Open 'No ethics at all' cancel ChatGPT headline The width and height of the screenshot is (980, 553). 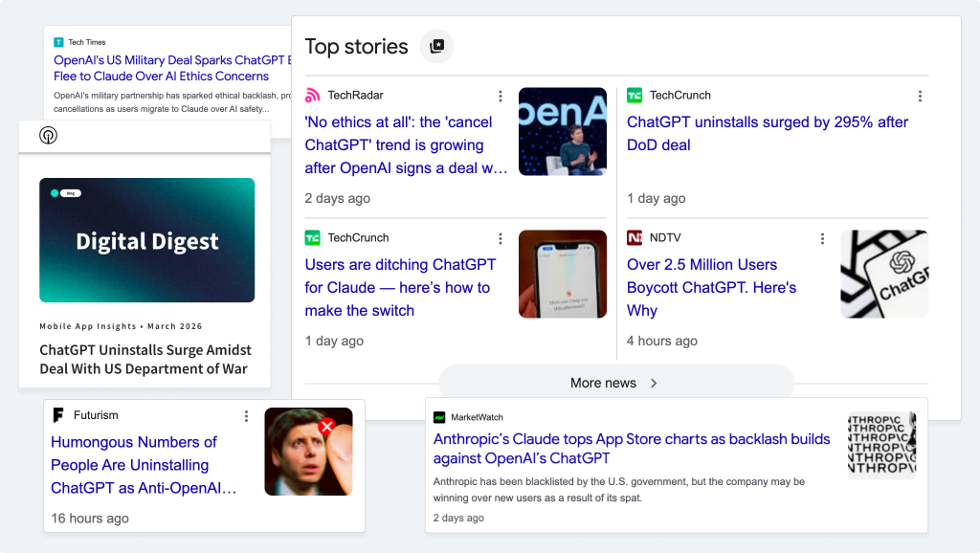click(406, 145)
